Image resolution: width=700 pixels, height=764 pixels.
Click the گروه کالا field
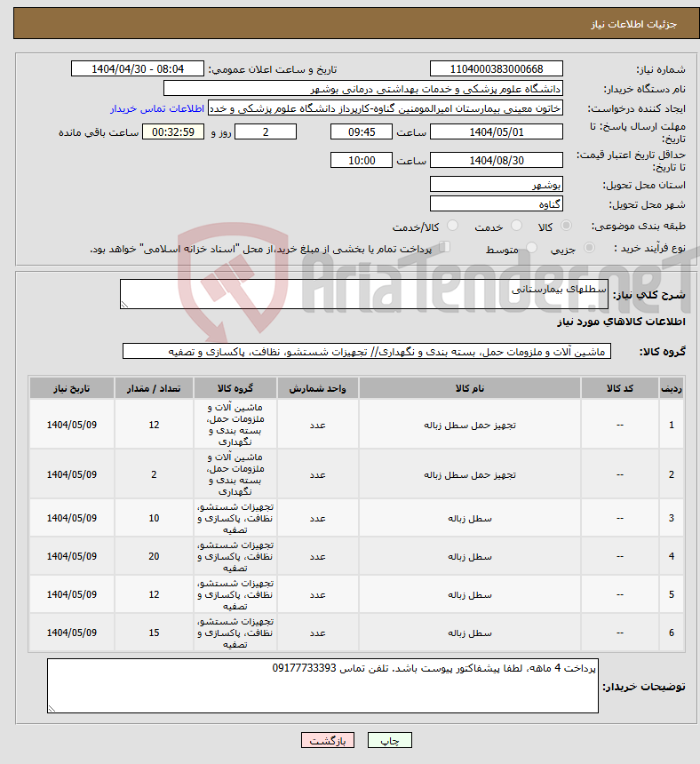[x=367, y=351]
